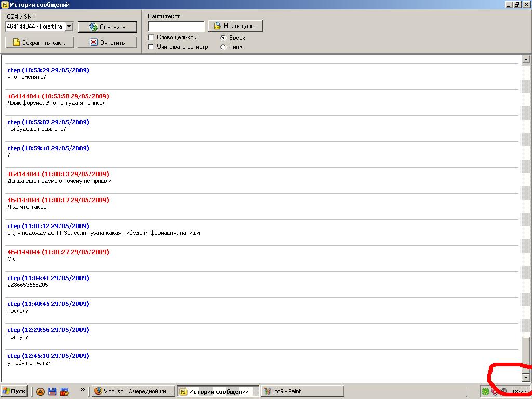Screen dimensions: 532x399
Task: Click the Найти далее button
Action: 235,26
